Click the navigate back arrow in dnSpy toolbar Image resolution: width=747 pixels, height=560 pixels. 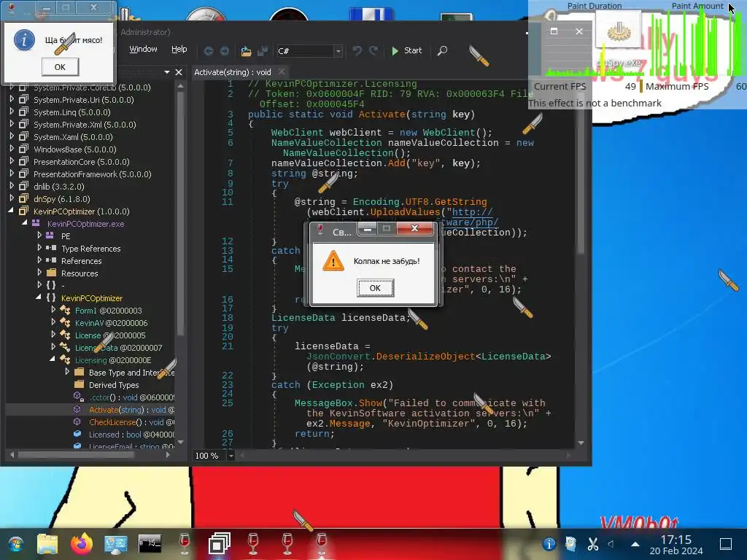[x=208, y=51]
